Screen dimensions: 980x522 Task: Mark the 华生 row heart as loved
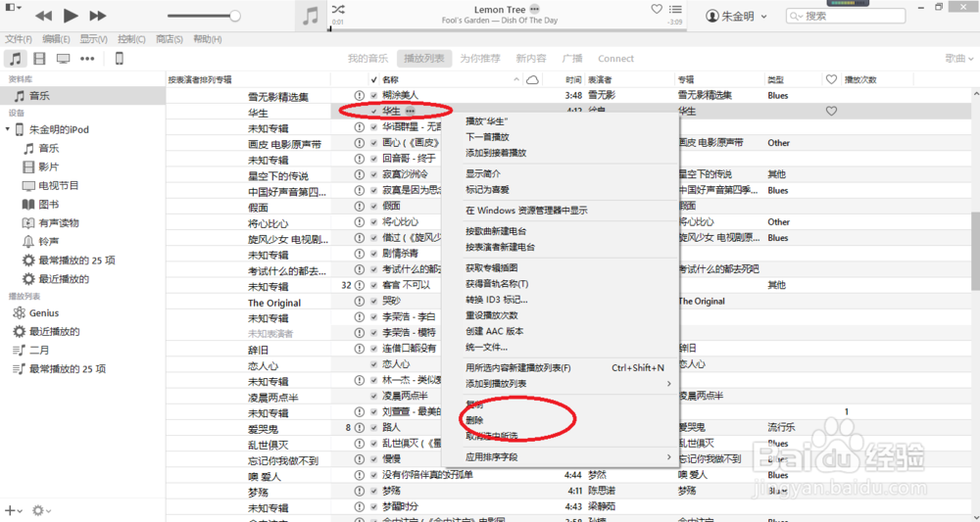(x=831, y=111)
